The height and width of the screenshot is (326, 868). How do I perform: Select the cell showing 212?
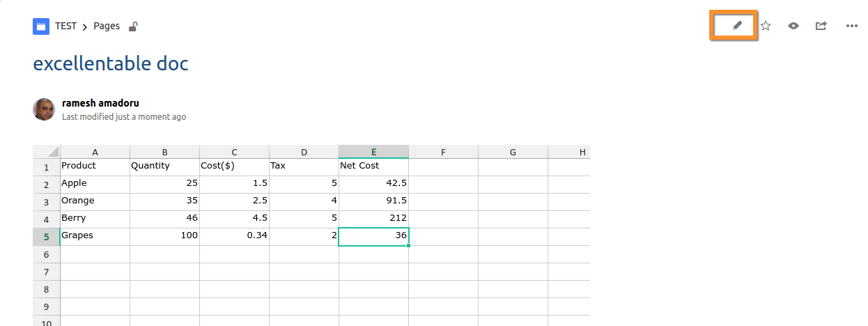(373, 219)
